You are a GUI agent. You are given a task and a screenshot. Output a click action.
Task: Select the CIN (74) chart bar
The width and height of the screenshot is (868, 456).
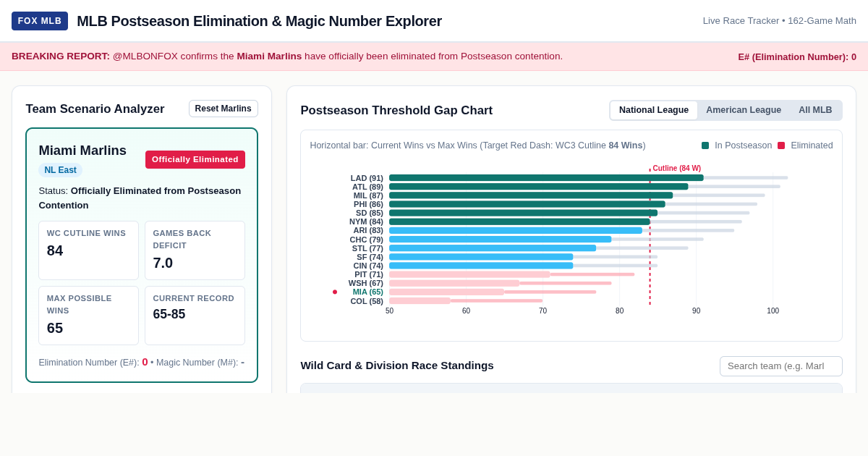point(481,266)
